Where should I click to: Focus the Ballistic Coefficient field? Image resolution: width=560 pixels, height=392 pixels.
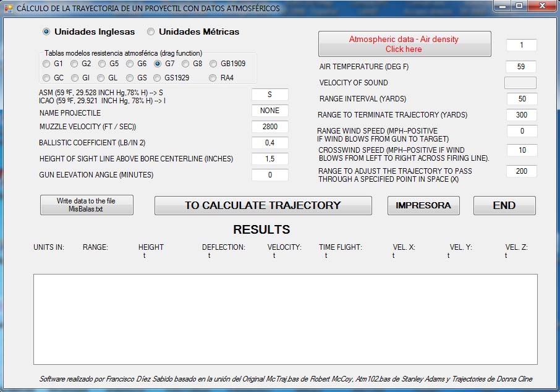click(x=269, y=143)
